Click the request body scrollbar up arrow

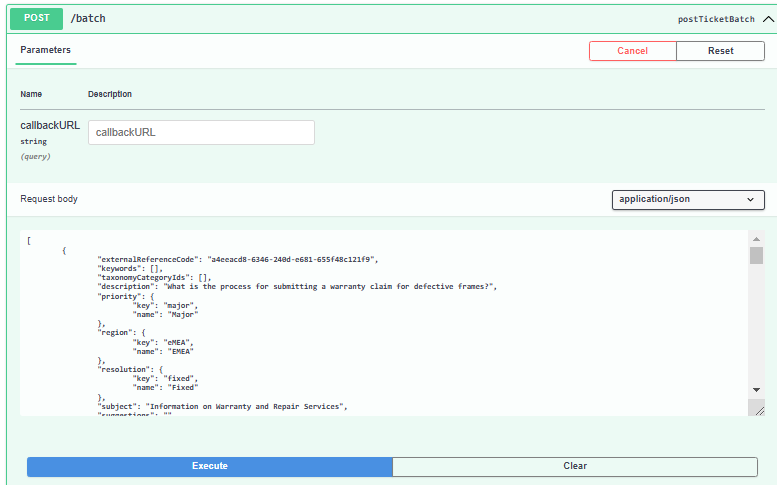[756, 239]
